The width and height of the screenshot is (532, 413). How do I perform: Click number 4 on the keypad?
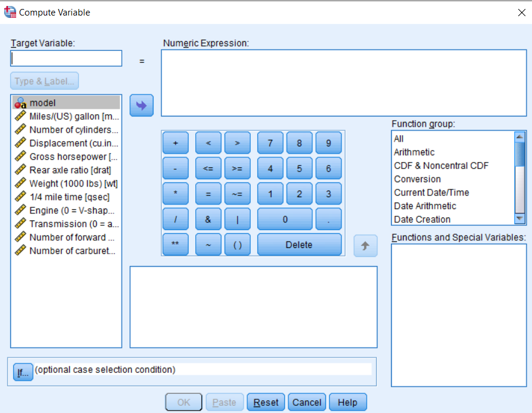coord(270,169)
